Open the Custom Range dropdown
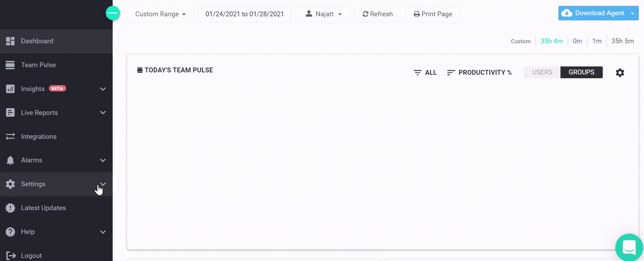 160,14
